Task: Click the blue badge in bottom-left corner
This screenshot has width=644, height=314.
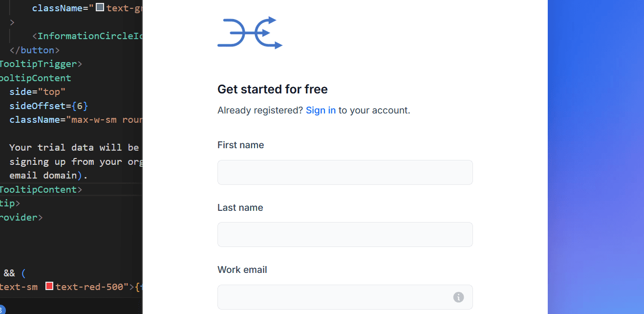Action: (x=1, y=310)
